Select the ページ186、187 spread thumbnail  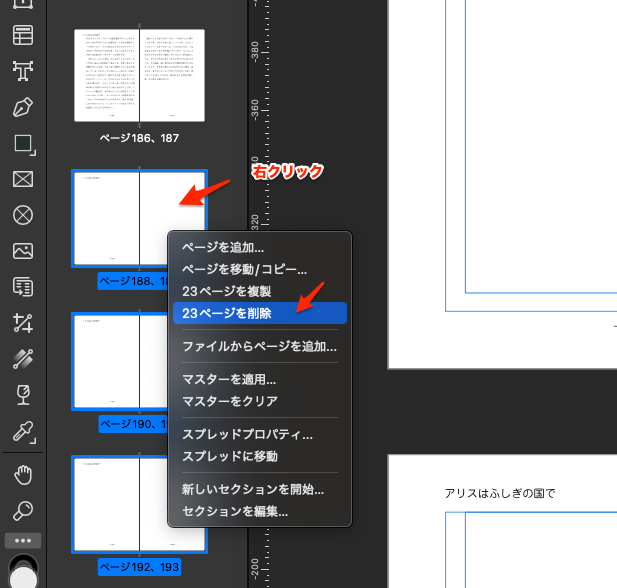coord(139,76)
